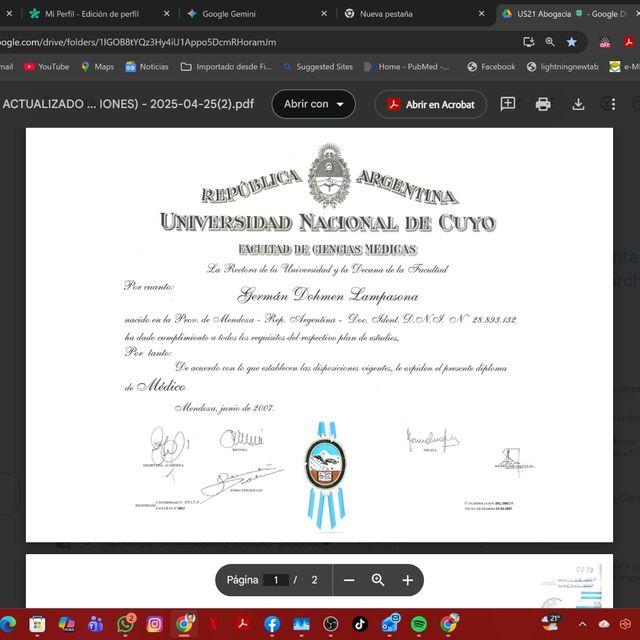640x640 pixels.
Task: Switch to the Mi Perfil - Edición de perfil tab
Action: (x=92, y=14)
